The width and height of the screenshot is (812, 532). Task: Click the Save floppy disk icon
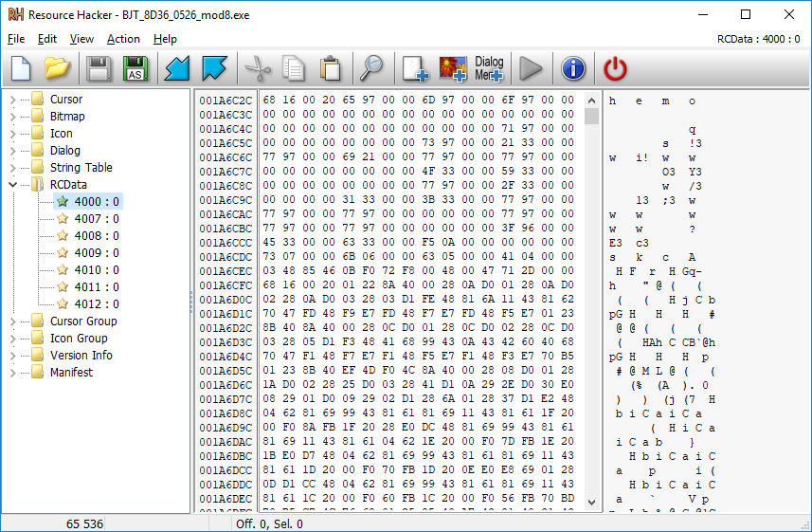pyautogui.click(x=99, y=68)
